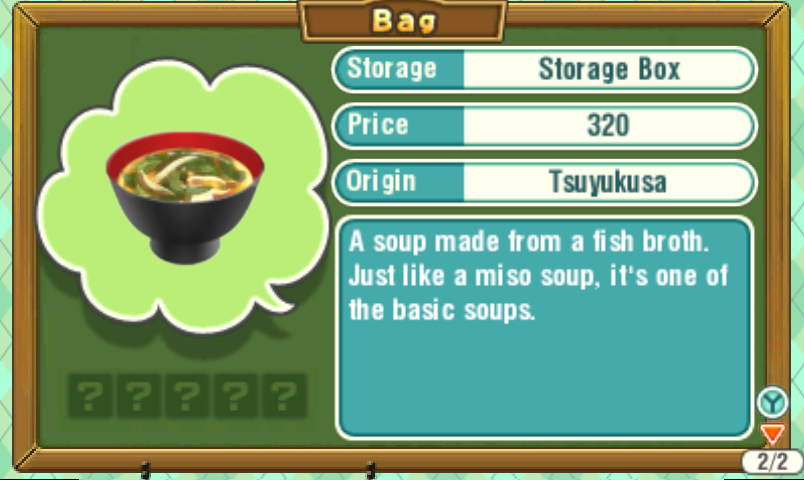Select the fourth question mark slot
The height and width of the screenshot is (480, 804).
(x=235, y=395)
